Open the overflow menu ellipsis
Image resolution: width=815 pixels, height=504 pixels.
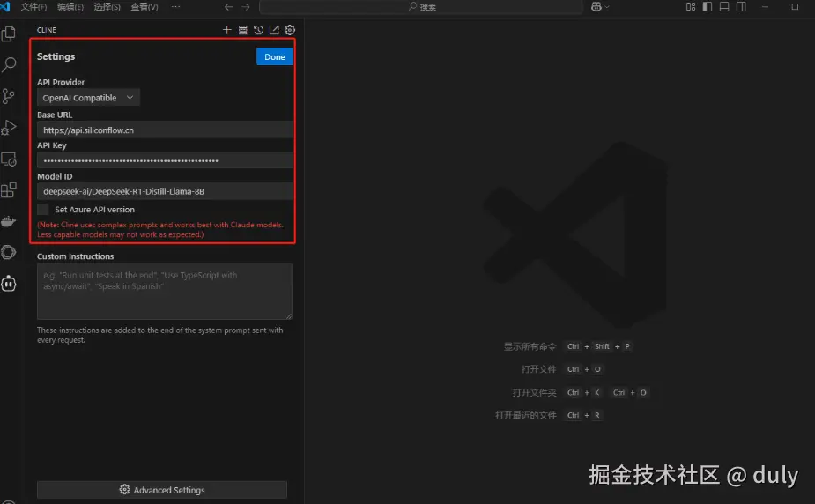click(x=175, y=7)
